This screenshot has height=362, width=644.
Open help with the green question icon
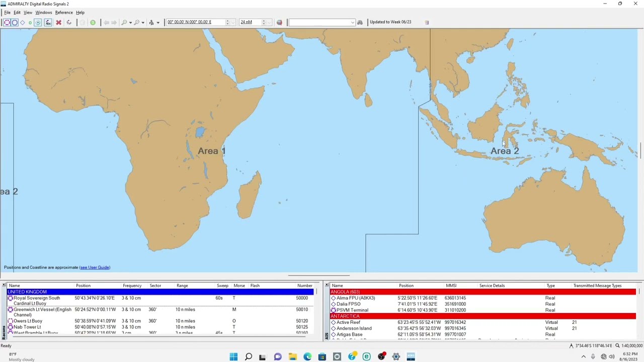tap(93, 22)
